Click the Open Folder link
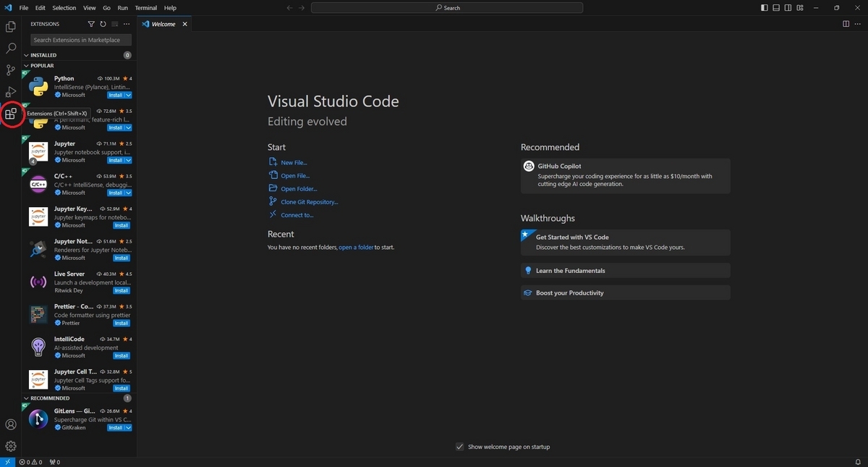868x467 pixels. click(x=299, y=189)
